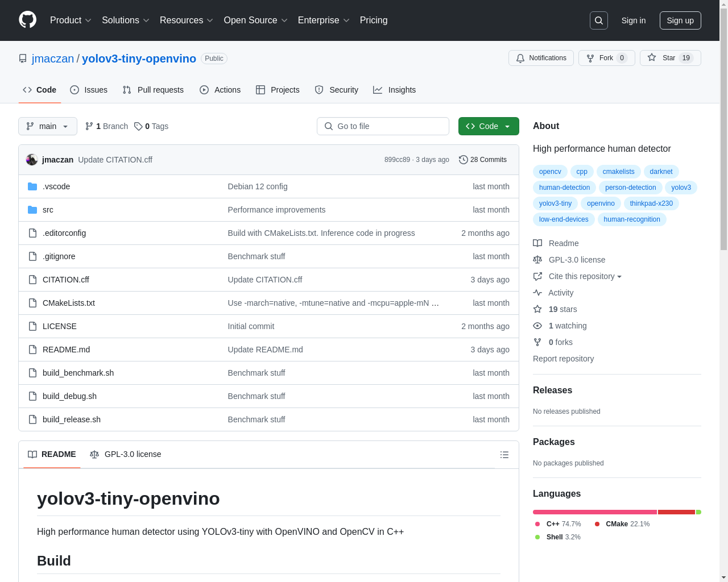
Task: Expand the Resources menu
Action: pos(187,20)
